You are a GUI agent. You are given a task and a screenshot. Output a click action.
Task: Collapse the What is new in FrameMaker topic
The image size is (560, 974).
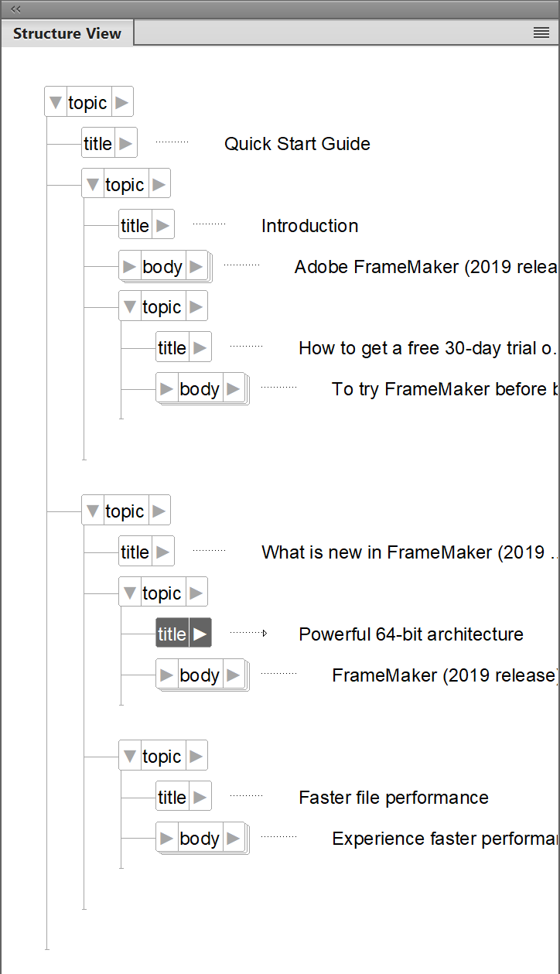coord(92,510)
